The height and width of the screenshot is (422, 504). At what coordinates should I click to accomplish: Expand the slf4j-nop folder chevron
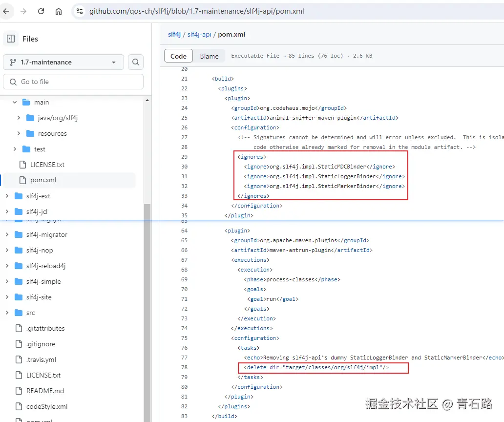point(7,250)
